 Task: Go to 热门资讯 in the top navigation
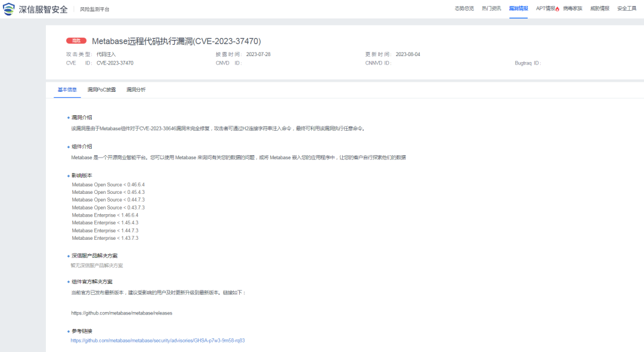(x=491, y=8)
